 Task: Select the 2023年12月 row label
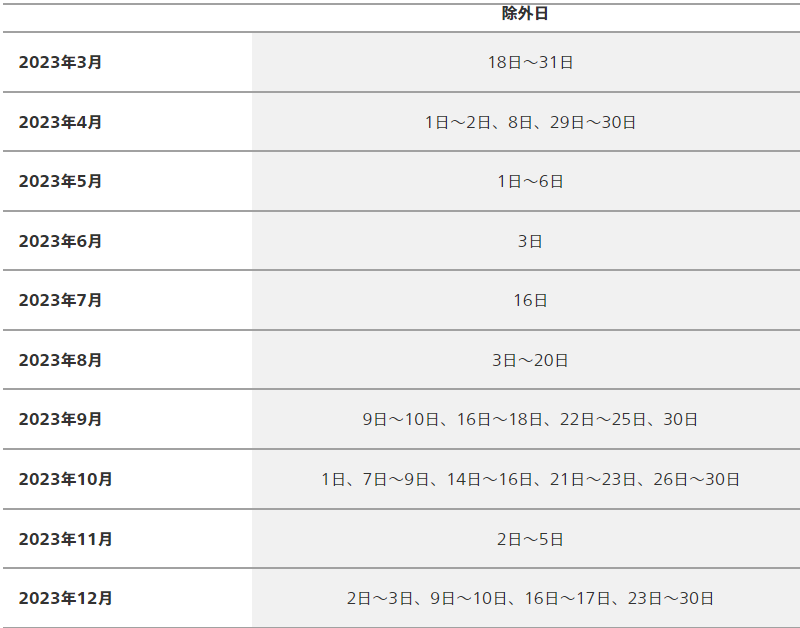pos(65,598)
